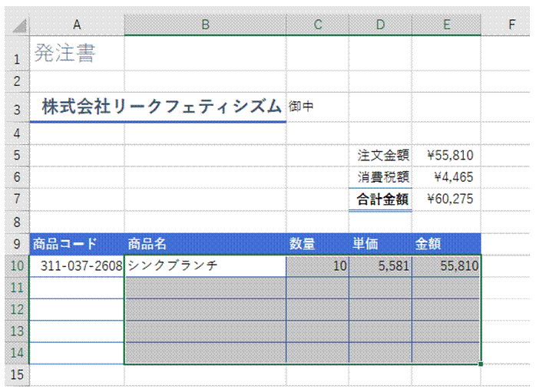Image resolution: width=536 pixels, height=392 pixels.
Task: Select the シンクブランチ product name cell
Action: coord(205,265)
